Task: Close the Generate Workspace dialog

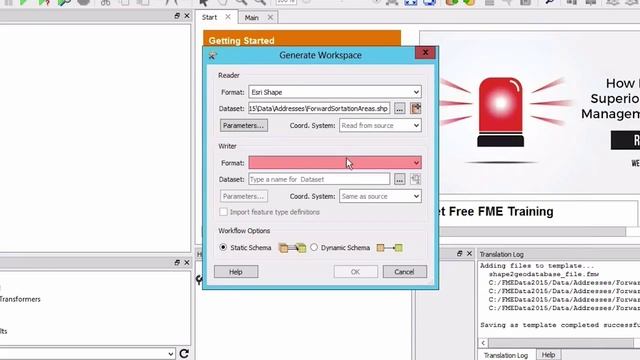Action: pos(425,52)
